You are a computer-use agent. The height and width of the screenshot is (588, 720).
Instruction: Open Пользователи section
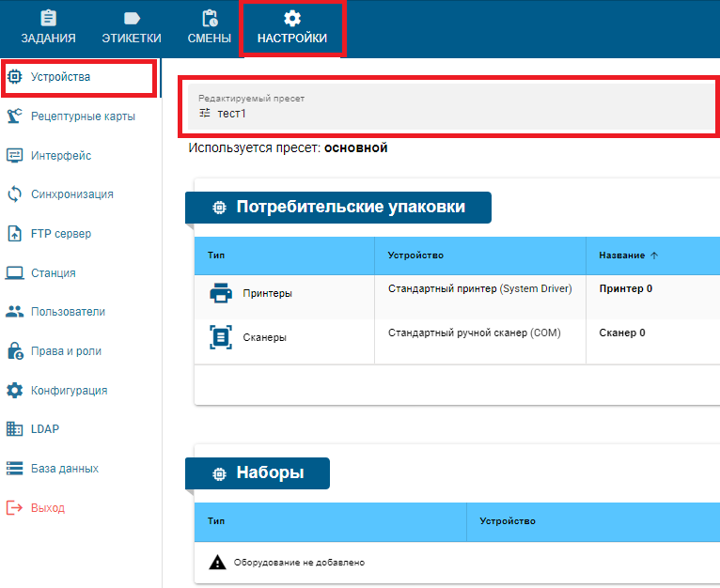(x=68, y=312)
